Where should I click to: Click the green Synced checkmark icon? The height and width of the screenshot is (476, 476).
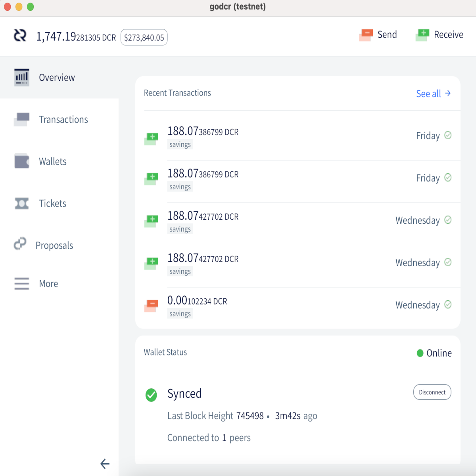151,395
